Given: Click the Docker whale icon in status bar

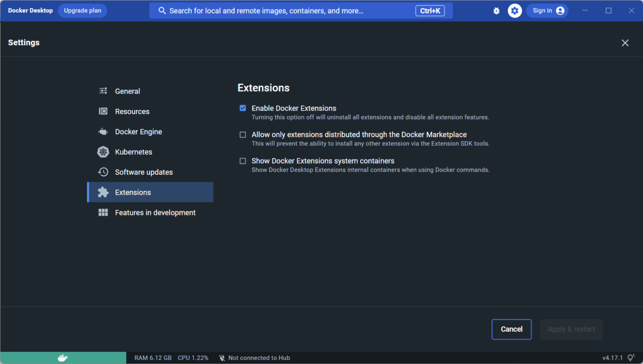Looking at the screenshot, I should [x=62, y=357].
